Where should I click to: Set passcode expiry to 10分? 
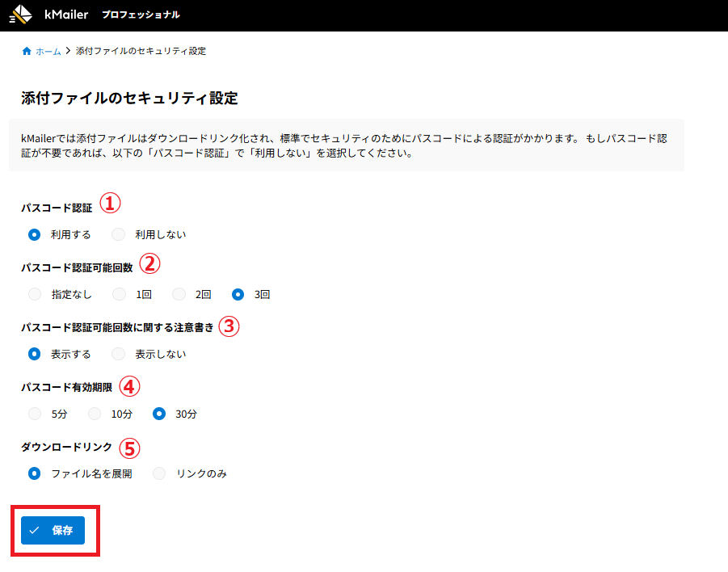[x=95, y=414]
